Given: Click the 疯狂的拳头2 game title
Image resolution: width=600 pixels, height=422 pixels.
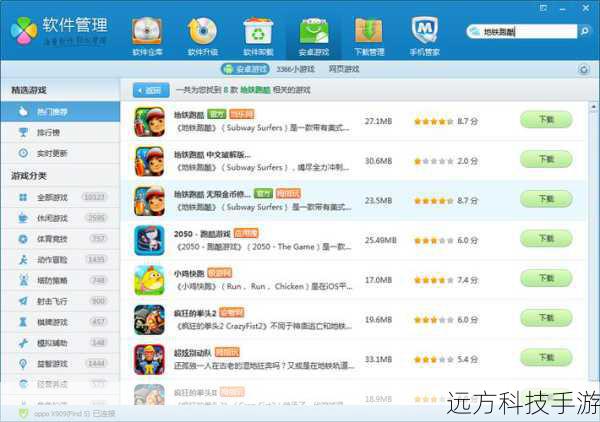Looking at the screenshot, I should pyautogui.click(x=195, y=313).
